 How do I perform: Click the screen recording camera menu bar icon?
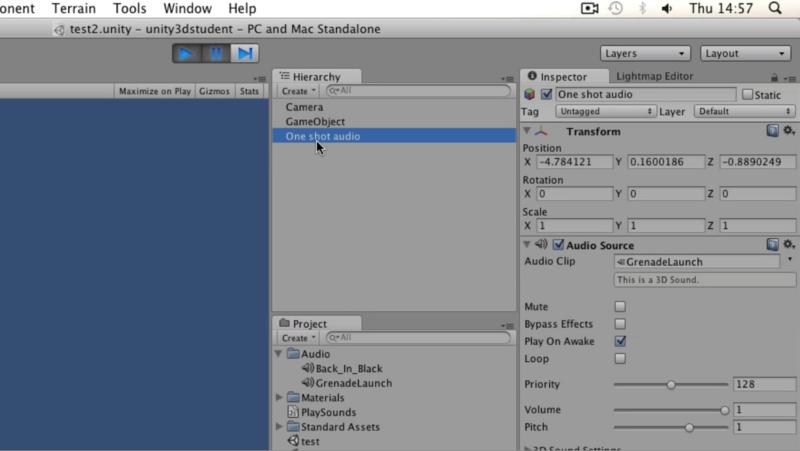click(x=589, y=8)
